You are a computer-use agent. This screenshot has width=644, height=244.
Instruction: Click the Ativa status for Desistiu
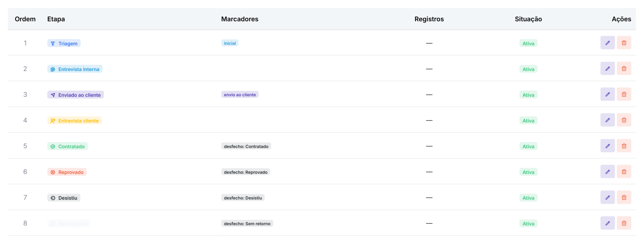528,198
